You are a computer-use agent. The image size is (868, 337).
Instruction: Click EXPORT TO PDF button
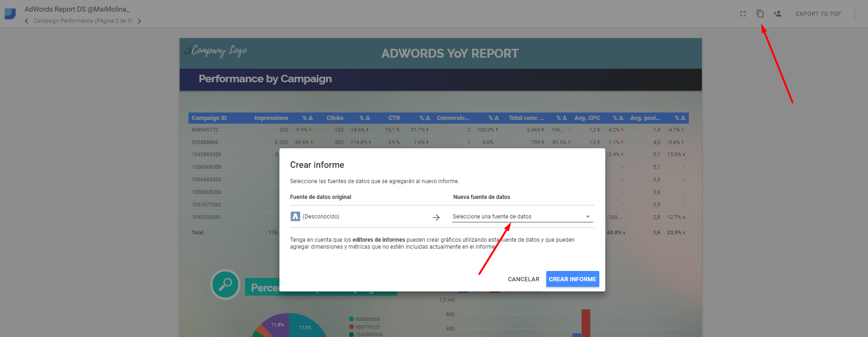[818, 14]
